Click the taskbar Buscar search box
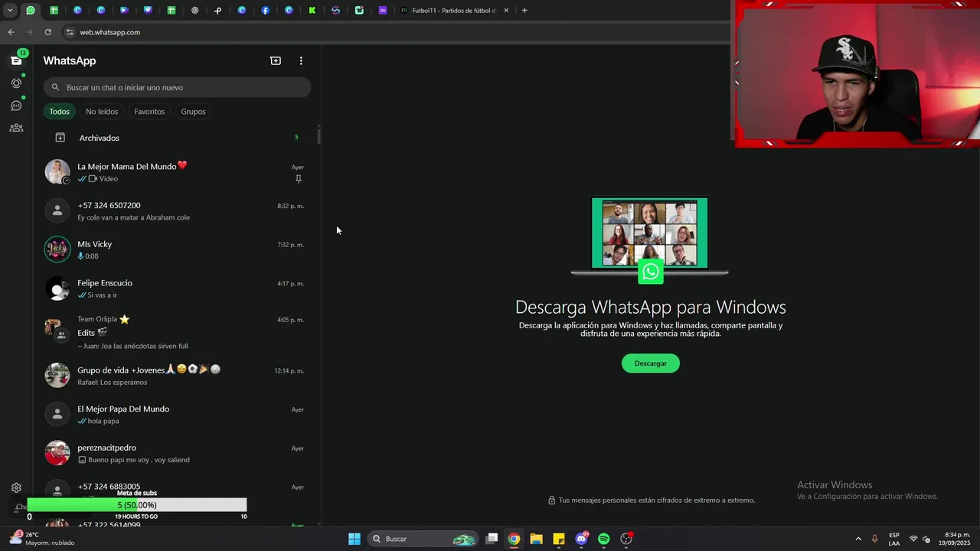Viewport: 980px width, 551px height. tap(424, 539)
